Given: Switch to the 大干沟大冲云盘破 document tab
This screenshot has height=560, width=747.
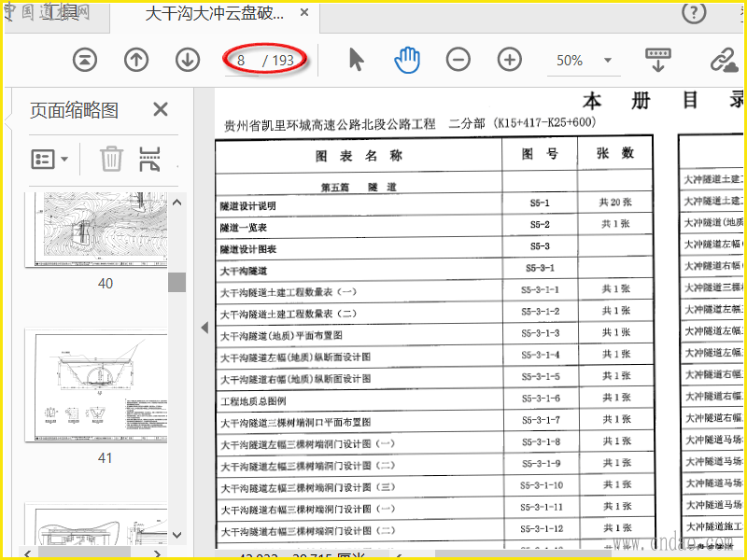Looking at the screenshot, I should coord(215,13).
